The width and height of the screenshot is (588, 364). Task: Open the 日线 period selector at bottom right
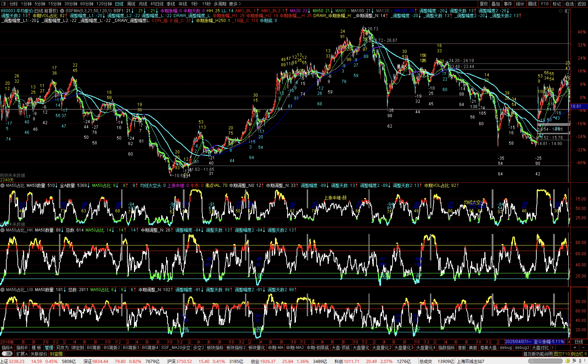click(x=579, y=342)
